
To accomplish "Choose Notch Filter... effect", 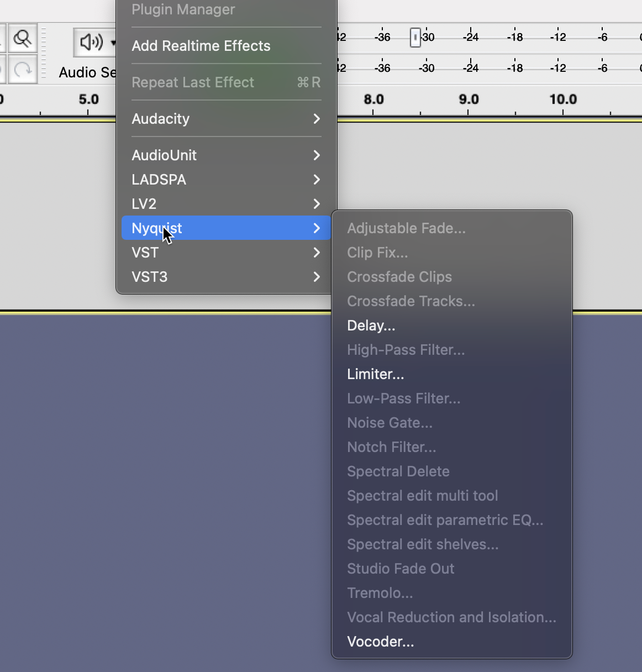I will click(x=452, y=447).
